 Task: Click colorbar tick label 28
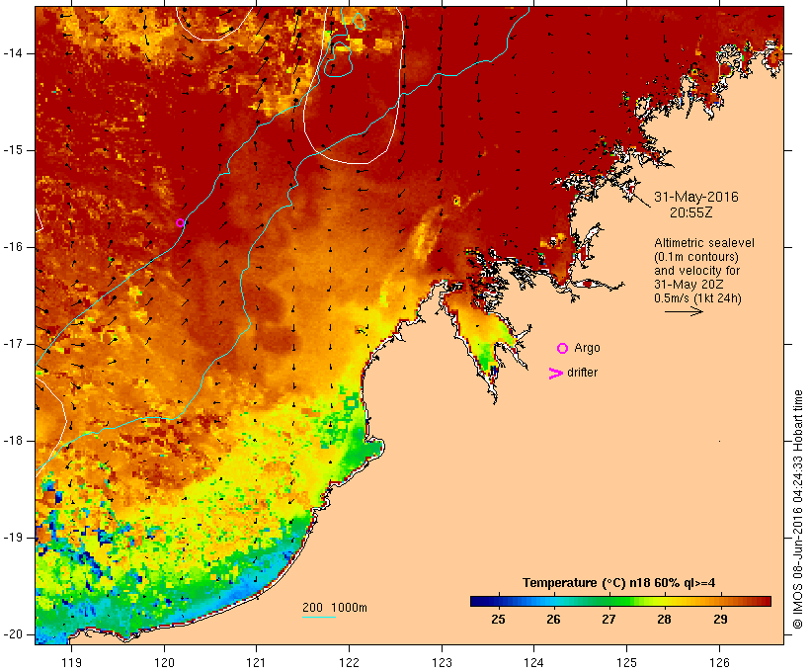point(665,619)
